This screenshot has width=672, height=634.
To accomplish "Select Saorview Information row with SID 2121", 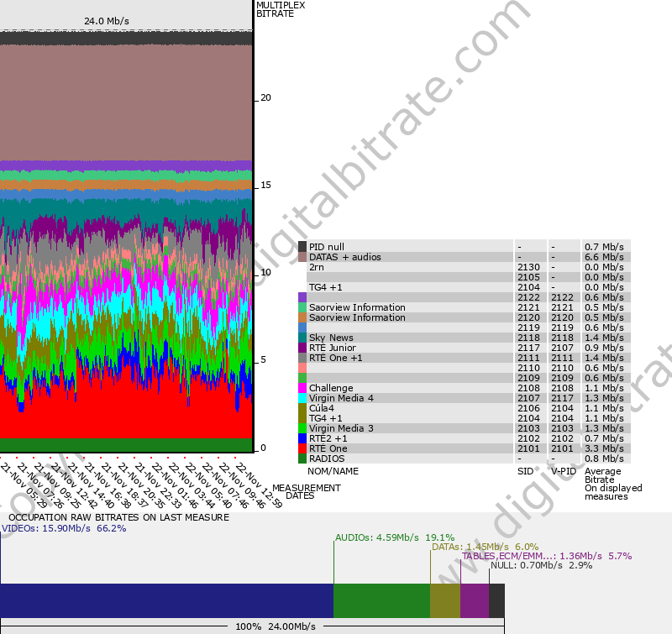I will click(357, 307).
